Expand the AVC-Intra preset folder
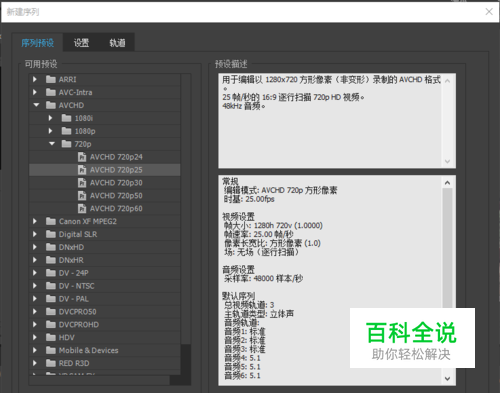The image size is (500, 393). [35, 92]
